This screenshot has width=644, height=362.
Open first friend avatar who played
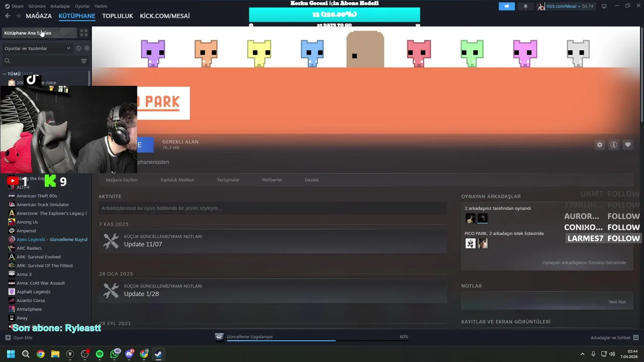coord(470,218)
